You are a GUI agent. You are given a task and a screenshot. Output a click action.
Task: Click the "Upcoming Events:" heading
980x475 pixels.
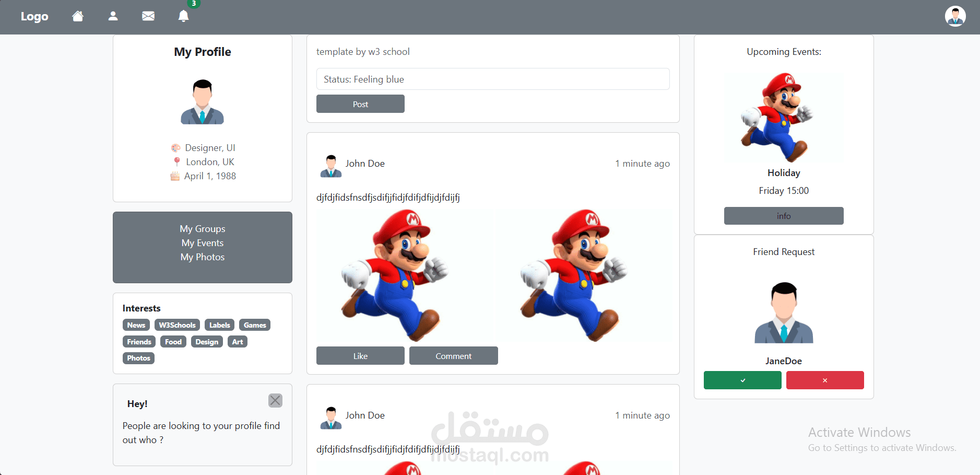click(784, 52)
